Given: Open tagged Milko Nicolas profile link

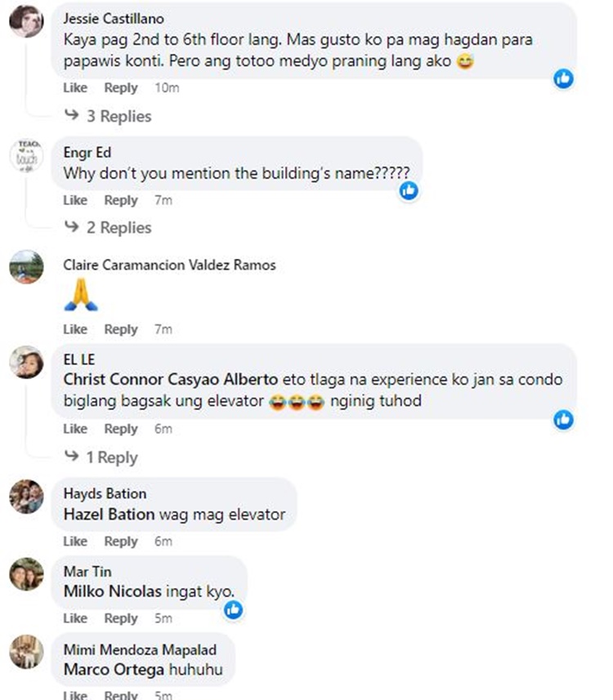Looking at the screenshot, I should (x=113, y=591).
